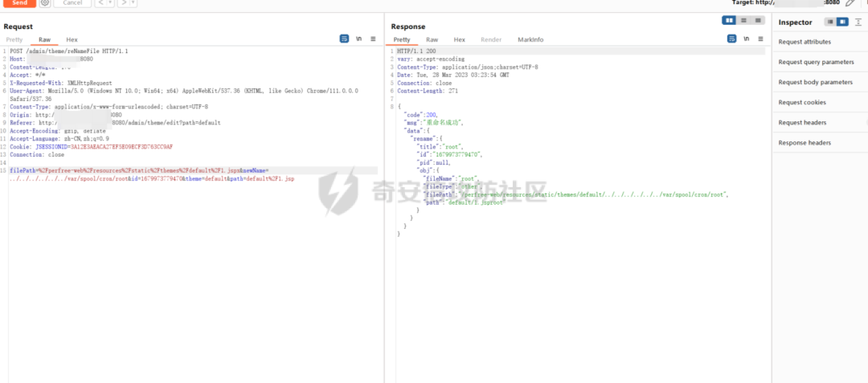Open dropdown next to forward arrow
Viewport: 868px width, 383px height.
pyautogui.click(x=133, y=2)
